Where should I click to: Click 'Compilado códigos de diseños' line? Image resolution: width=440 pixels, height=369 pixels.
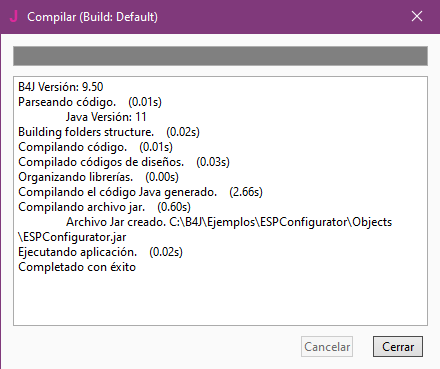(x=124, y=162)
